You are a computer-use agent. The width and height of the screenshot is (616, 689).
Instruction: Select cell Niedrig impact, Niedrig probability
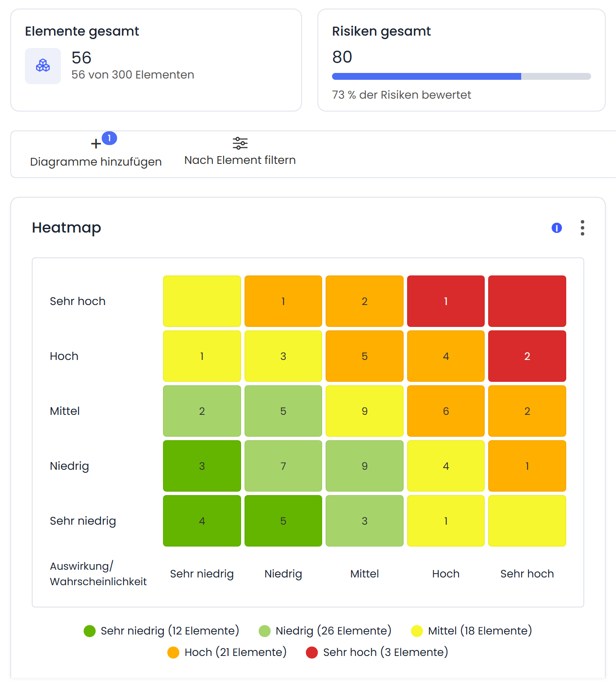[283, 466]
